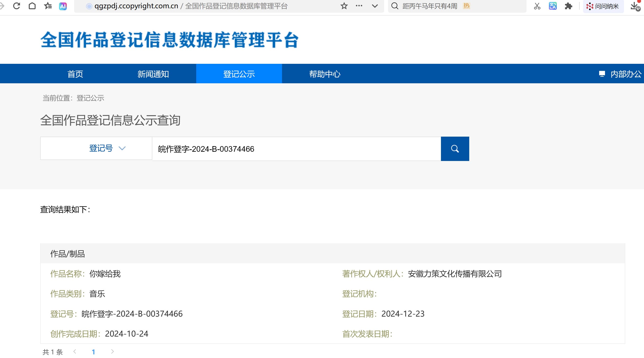Open the 首页 navigation tab
The height and width of the screenshot is (358, 644).
pyautogui.click(x=75, y=74)
